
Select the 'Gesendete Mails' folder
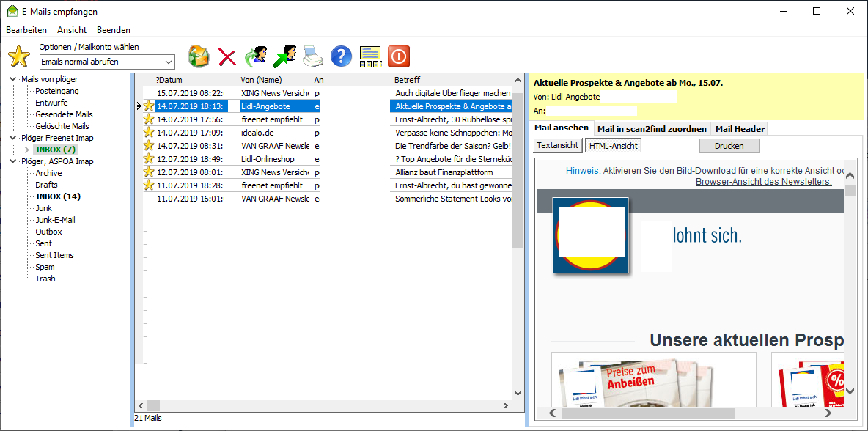click(x=65, y=114)
